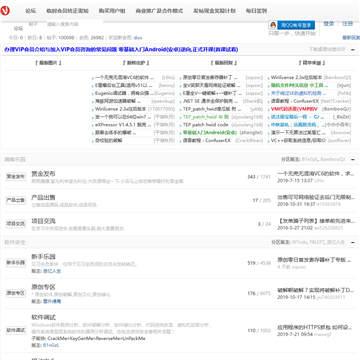Open newest member dos profile

point(138,38)
